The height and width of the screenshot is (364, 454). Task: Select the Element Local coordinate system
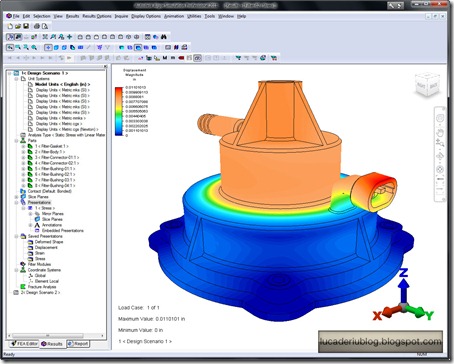pos(47,281)
